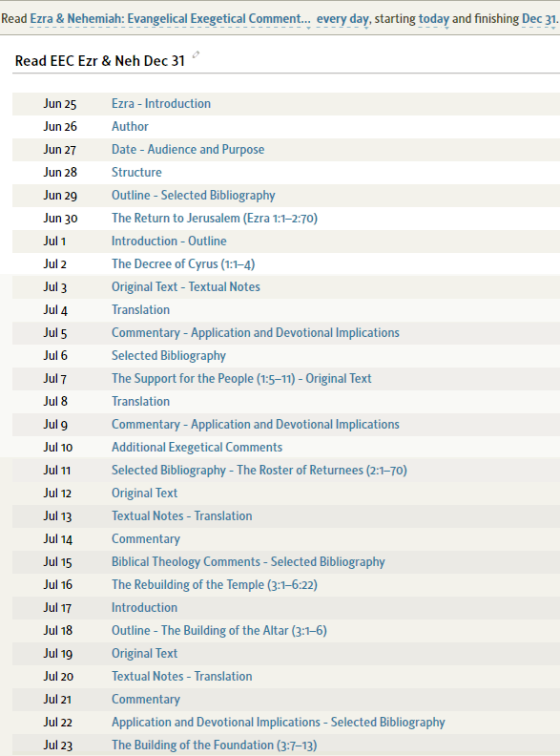Open Outline - The Building of the Altar
Image resolution: width=560 pixels, height=756 pixels.
point(219,631)
